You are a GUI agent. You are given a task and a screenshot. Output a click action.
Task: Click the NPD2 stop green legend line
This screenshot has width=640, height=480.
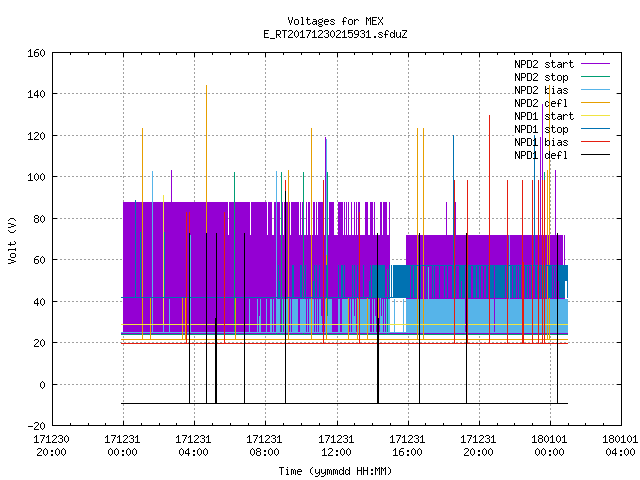(x=595, y=77)
